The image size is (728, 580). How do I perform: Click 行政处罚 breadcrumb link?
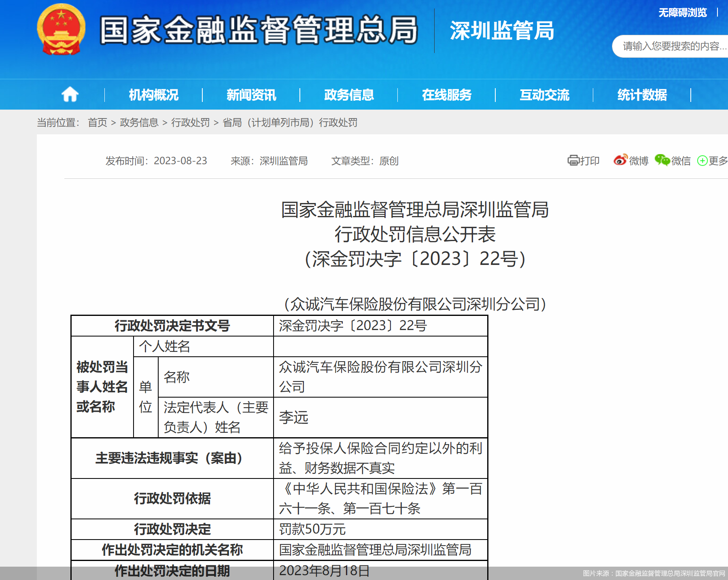coord(190,123)
